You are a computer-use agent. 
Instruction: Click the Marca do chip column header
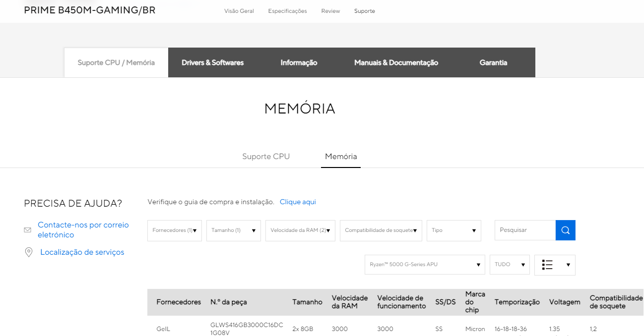[x=475, y=302]
